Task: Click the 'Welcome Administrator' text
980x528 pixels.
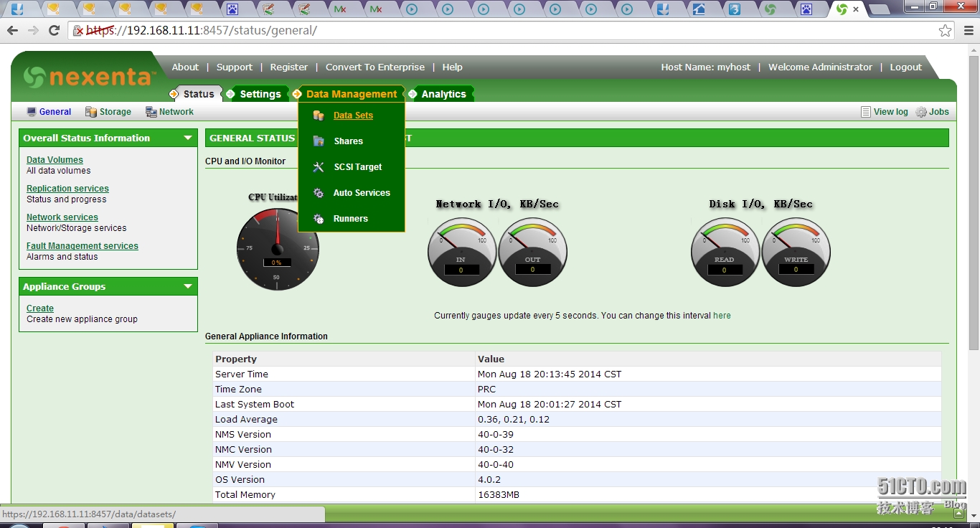Action: [821, 67]
